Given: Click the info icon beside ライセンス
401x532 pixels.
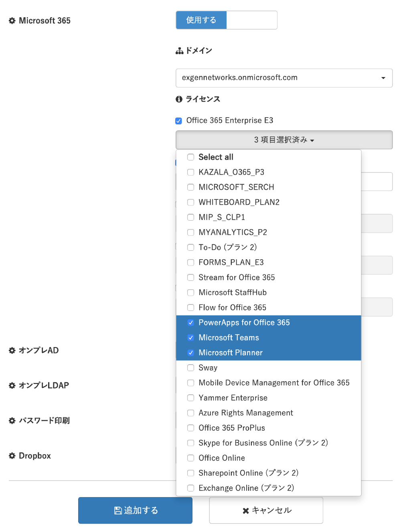Looking at the screenshot, I should [x=179, y=99].
